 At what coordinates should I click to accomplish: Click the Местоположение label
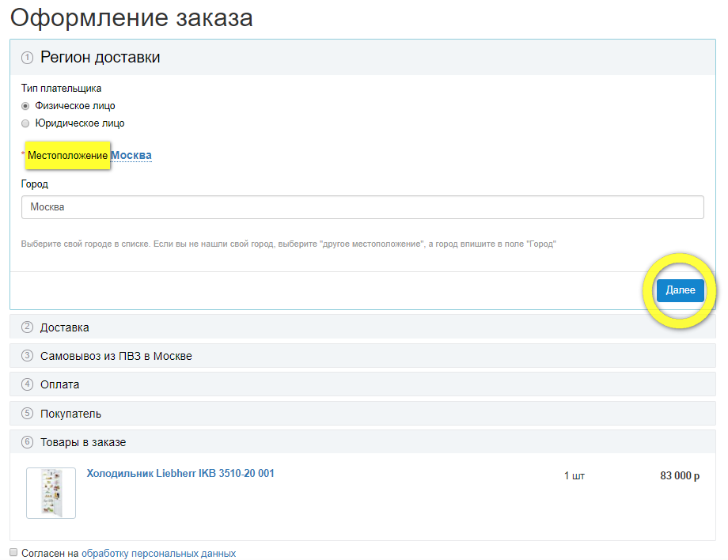[x=67, y=156]
